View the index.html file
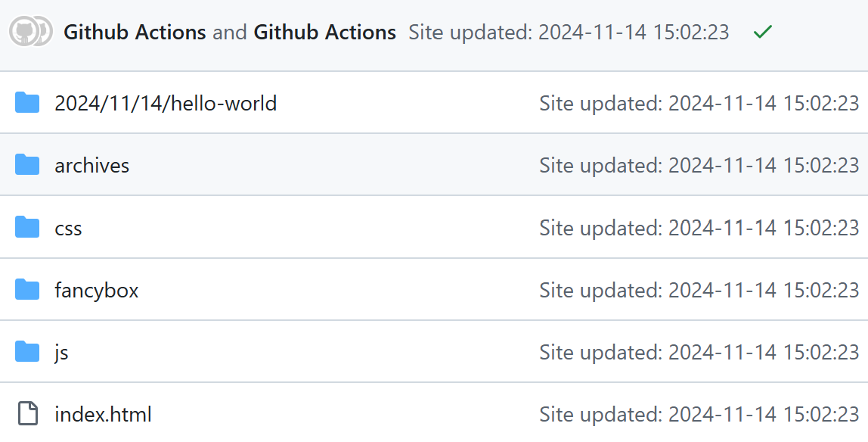The height and width of the screenshot is (442, 868). [103, 414]
